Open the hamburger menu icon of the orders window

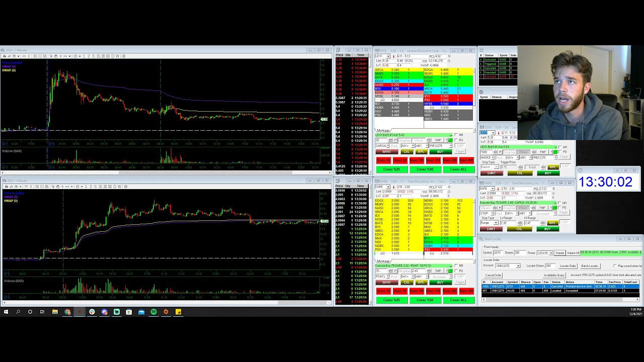(x=481, y=50)
